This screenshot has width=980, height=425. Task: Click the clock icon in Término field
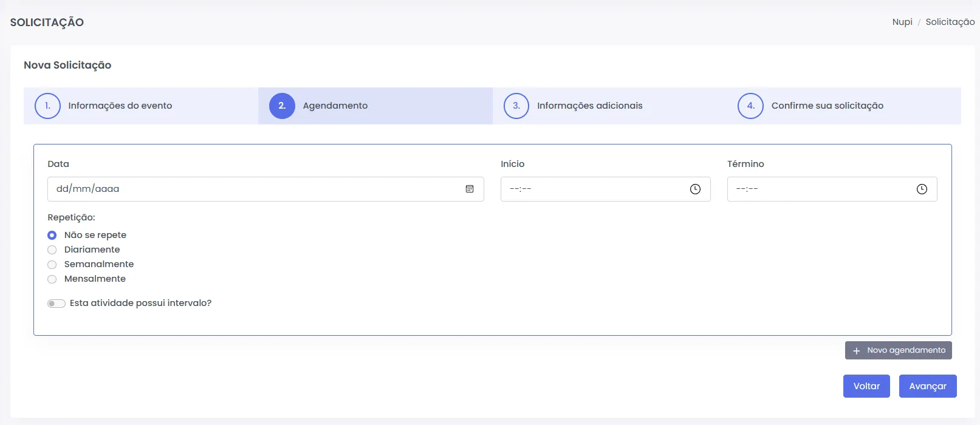(x=922, y=189)
